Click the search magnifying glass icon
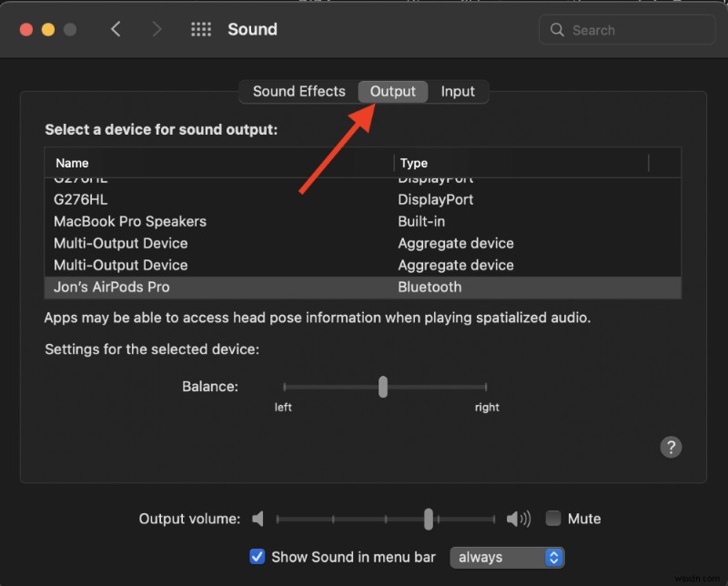The image size is (728, 586). coord(556,30)
